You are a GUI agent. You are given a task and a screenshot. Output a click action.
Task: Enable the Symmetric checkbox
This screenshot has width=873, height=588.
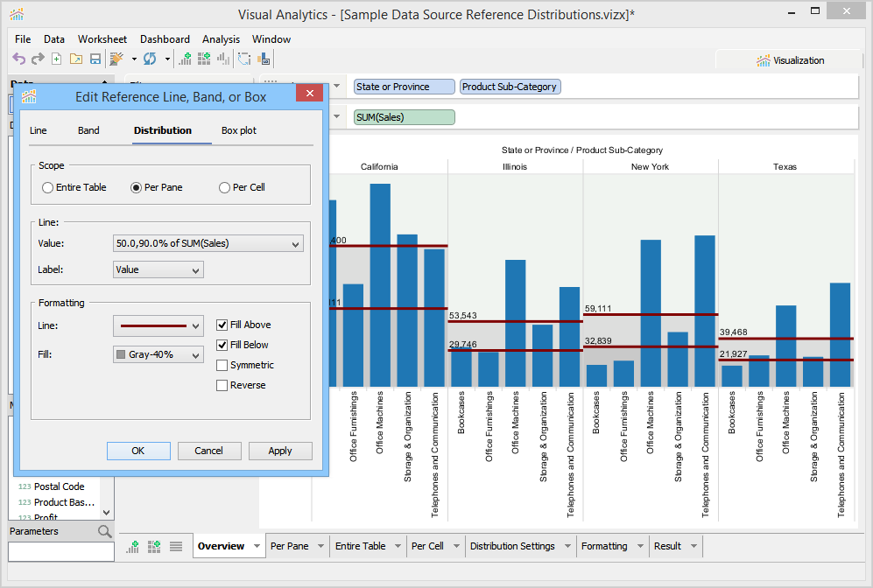pos(222,365)
